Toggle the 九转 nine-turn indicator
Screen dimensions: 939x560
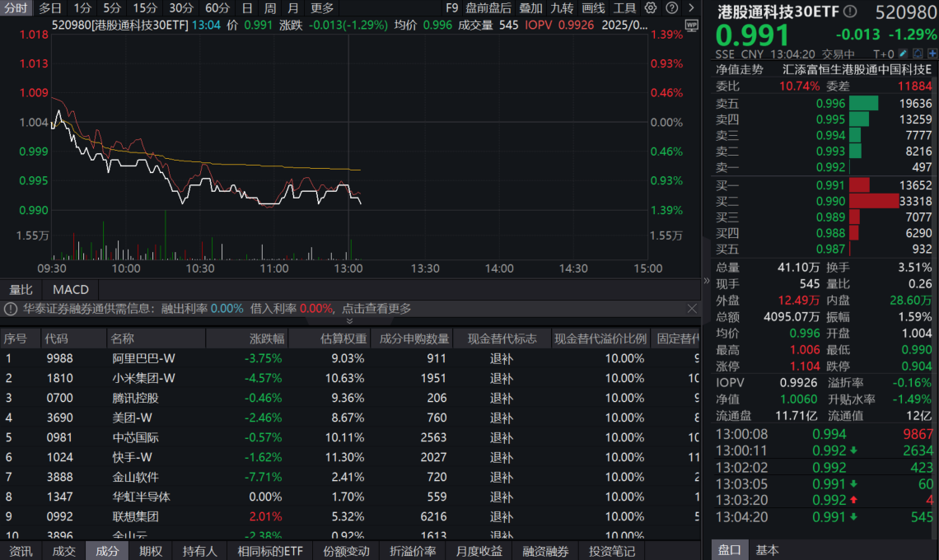(x=561, y=8)
